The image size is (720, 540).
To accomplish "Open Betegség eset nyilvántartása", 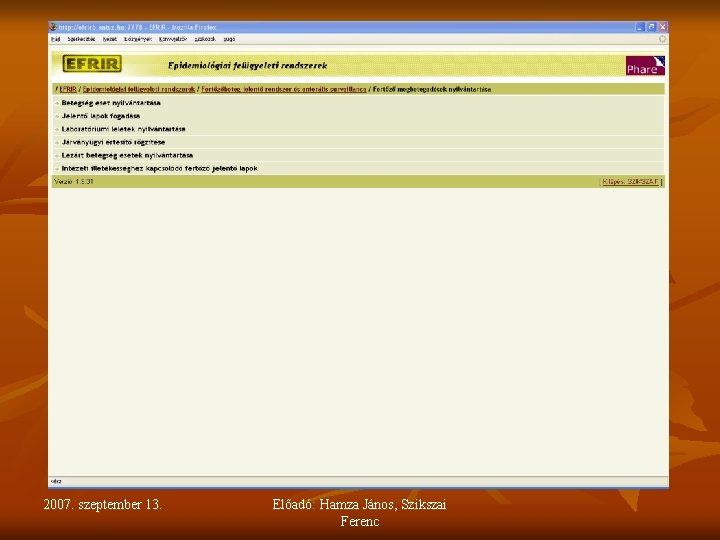I will tap(111, 103).
